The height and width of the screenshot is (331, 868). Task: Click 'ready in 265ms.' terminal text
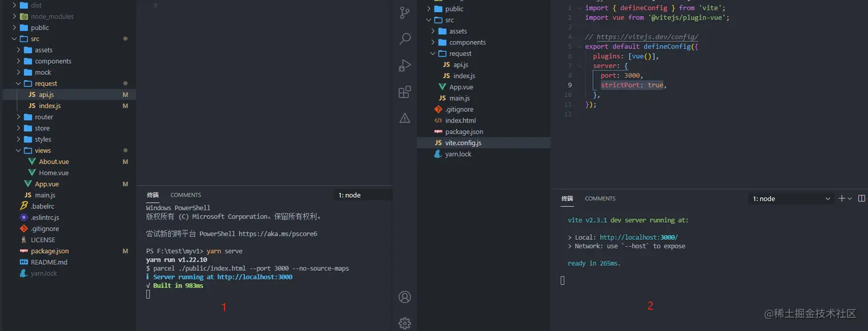[594, 263]
